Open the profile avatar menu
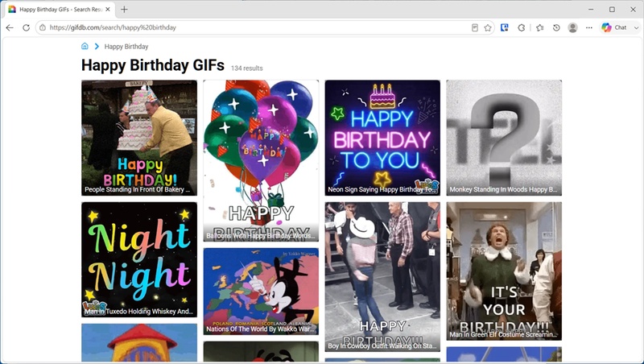Viewport: 644px width, 364px height. (x=572, y=27)
